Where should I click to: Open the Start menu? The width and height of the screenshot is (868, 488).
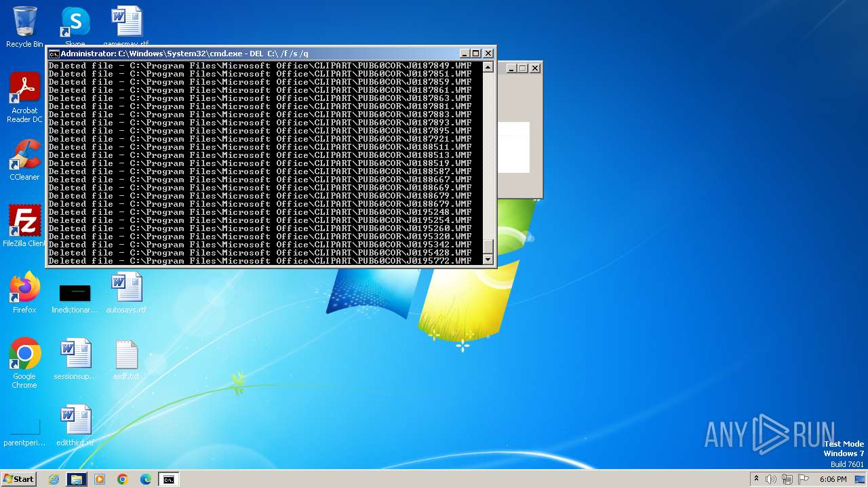(18, 479)
